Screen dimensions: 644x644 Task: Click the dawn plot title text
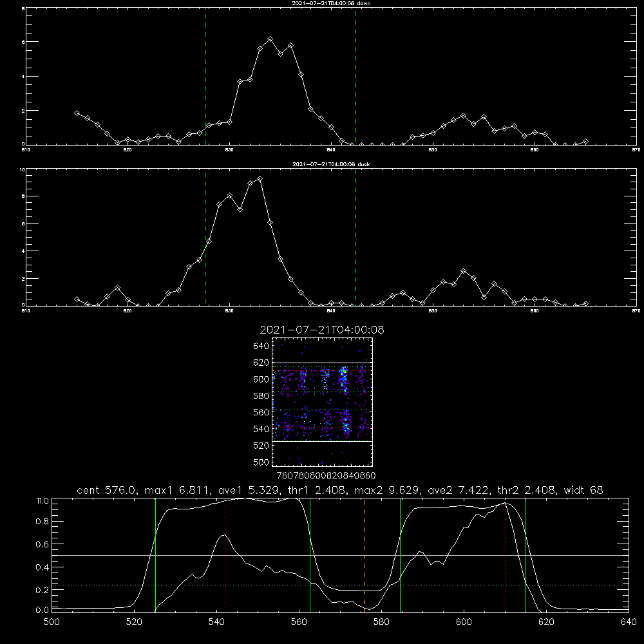click(x=331, y=3)
